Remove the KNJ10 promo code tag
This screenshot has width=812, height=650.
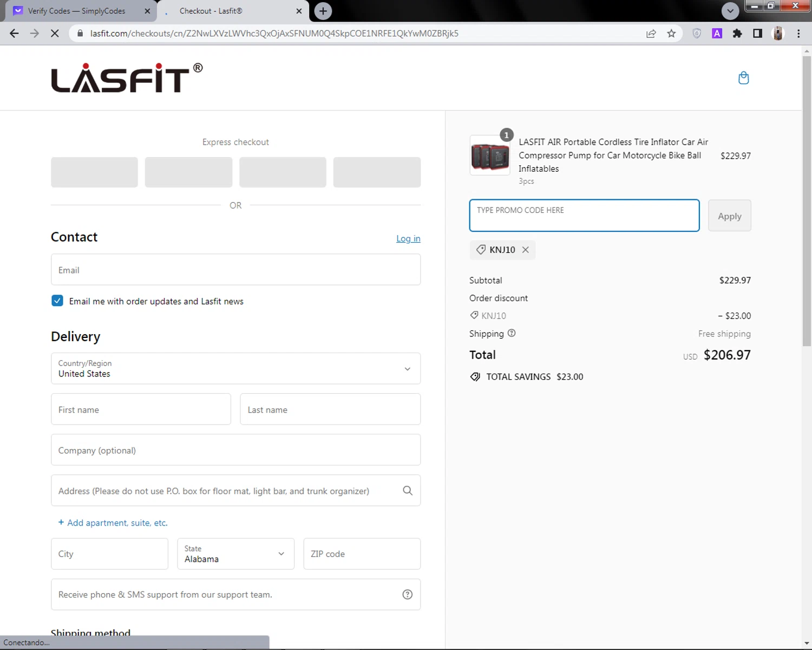pyautogui.click(x=525, y=250)
